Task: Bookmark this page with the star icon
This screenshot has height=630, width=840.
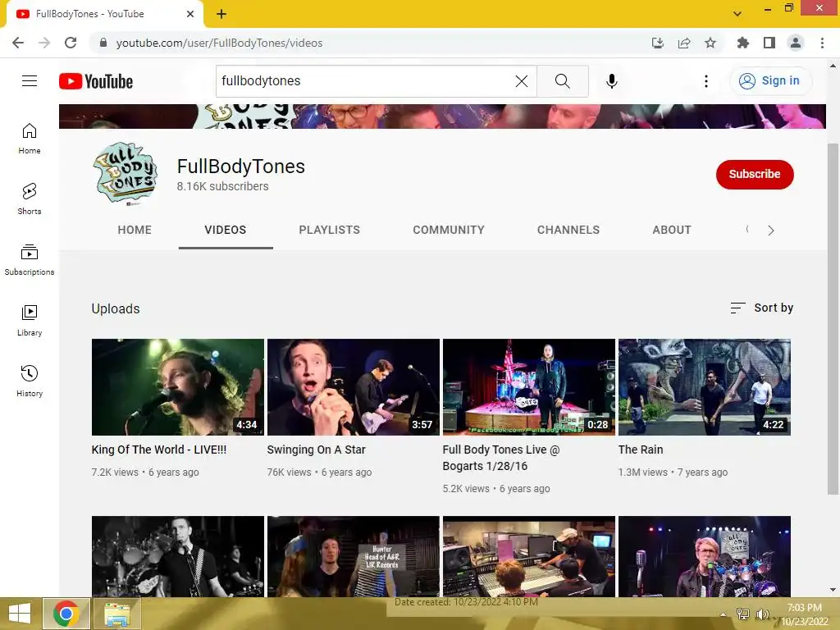Action: point(710,43)
